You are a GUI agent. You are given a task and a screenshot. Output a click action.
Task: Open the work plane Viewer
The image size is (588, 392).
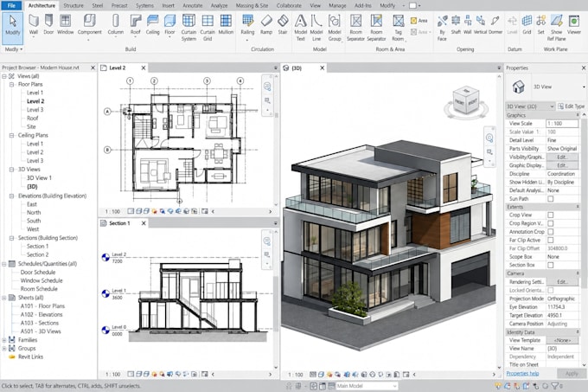574,25
